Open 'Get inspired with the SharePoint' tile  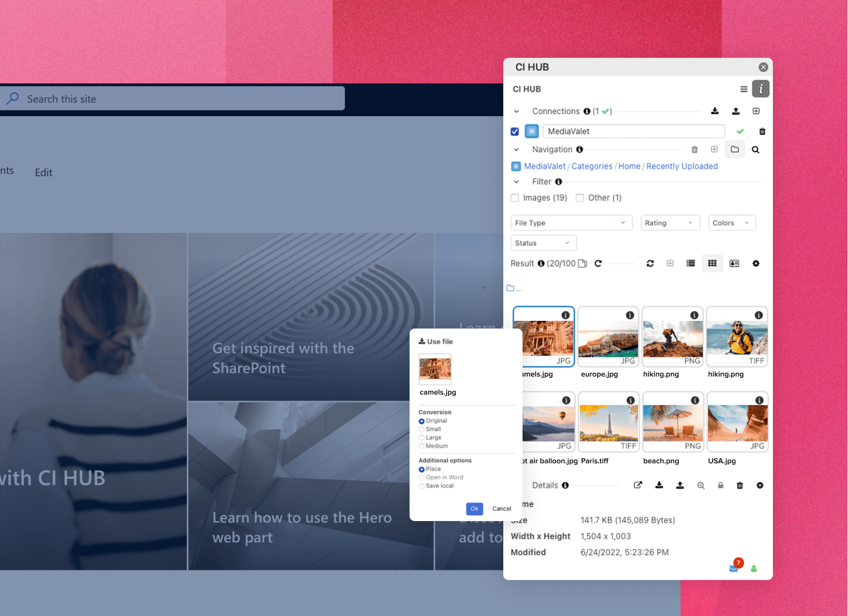pos(311,317)
